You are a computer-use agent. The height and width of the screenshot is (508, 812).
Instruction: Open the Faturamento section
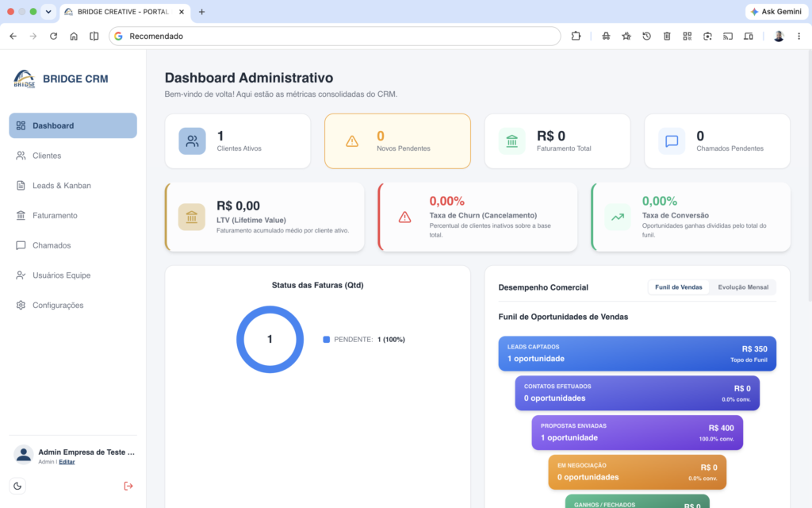(x=73, y=215)
